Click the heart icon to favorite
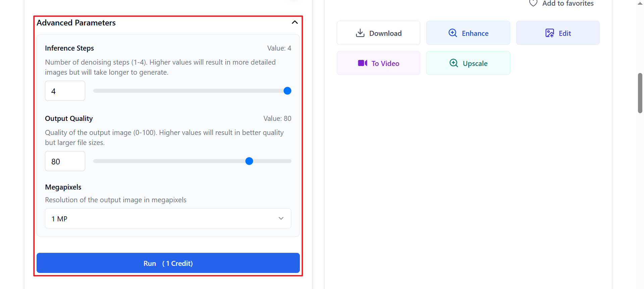 click(533, 3)
